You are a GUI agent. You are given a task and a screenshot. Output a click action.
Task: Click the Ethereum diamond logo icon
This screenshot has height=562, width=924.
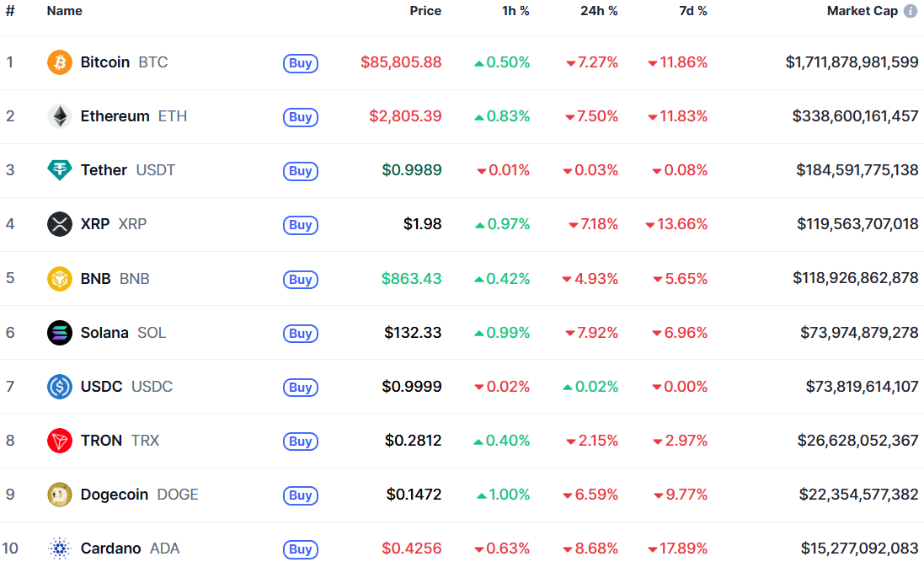[60, 116]
